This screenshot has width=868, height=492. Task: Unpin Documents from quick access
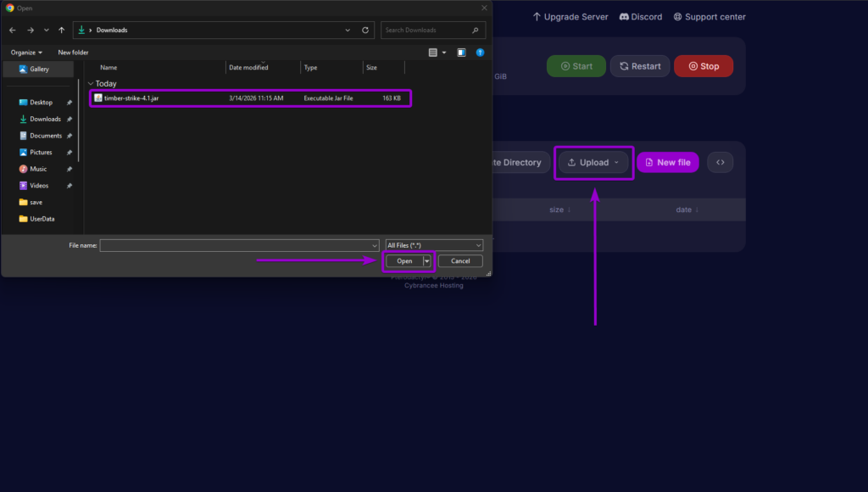(70, 136)
